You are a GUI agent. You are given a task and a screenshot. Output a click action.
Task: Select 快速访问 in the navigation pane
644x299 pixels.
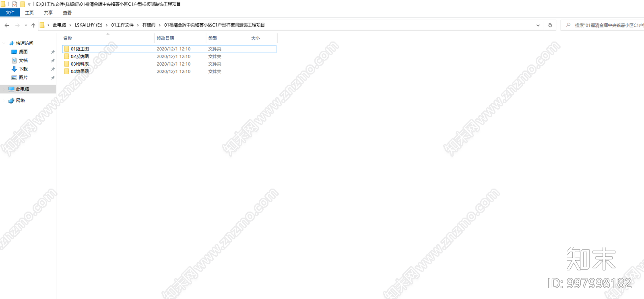tap(25, 43)
